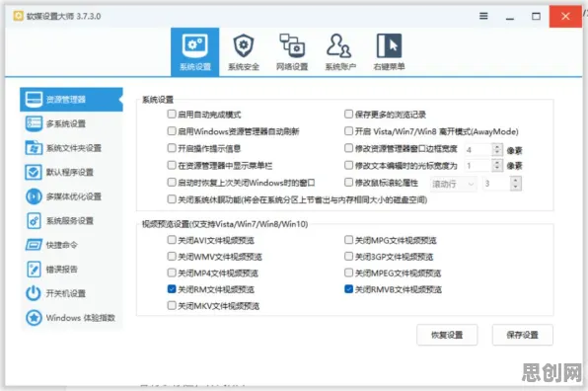The image size is (588, 391).
Task: Close the 软媒设置大师 window
Action: [x=565, y=16]
